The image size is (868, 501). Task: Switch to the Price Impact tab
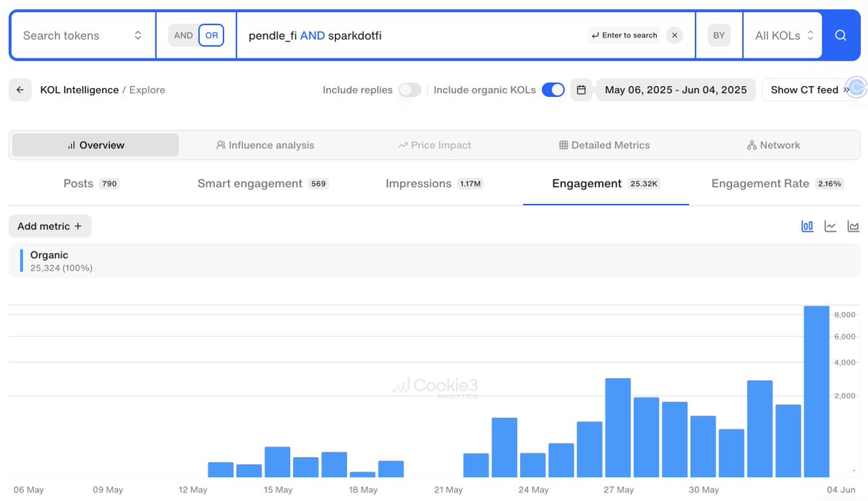coord(435,145)
